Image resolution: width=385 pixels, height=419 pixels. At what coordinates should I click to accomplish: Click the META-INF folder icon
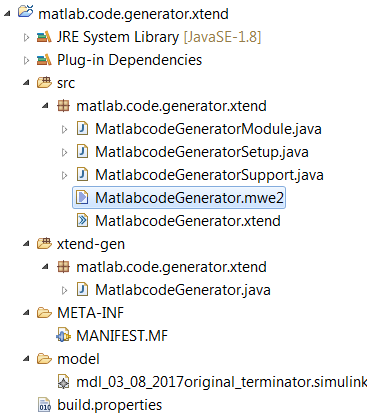click(x=44, y=313)
